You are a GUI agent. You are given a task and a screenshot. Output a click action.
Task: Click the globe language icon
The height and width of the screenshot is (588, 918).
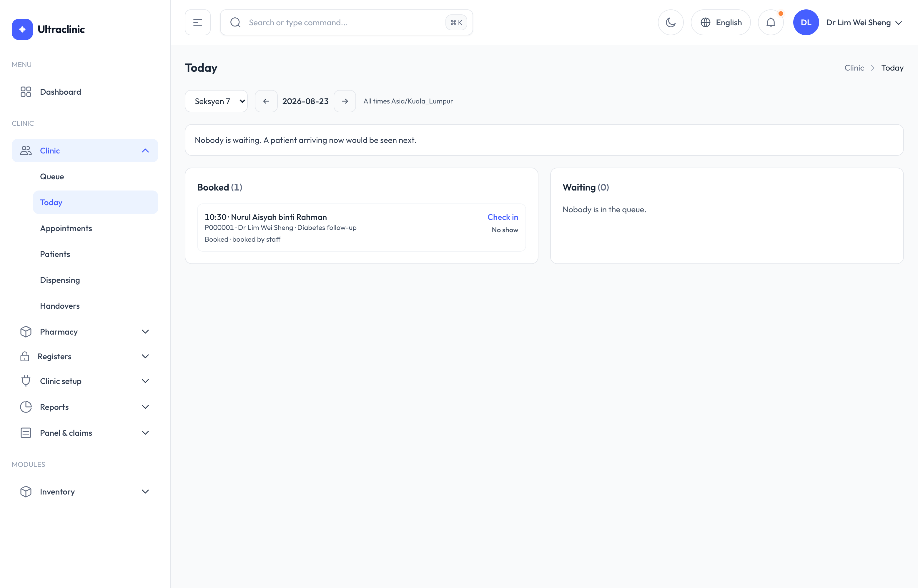pyautogui.click(x=705, y=23)
